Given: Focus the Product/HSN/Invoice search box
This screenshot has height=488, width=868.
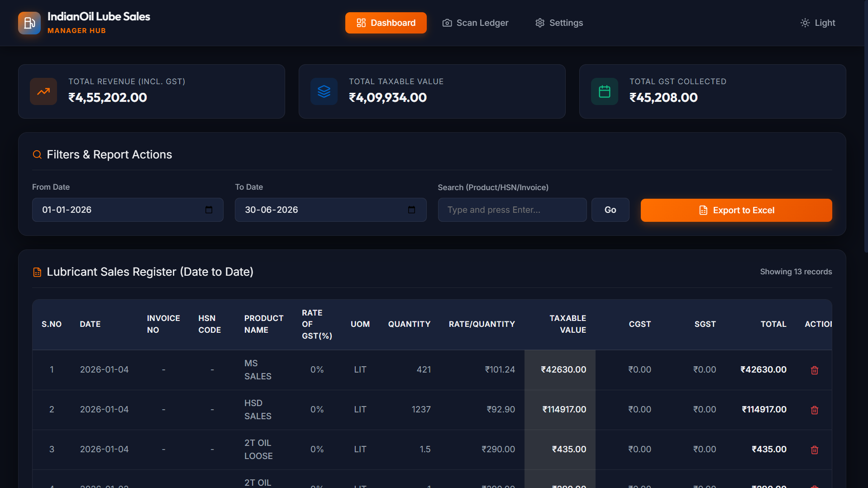Looking at the screenshot, I should tap(512, 210).
